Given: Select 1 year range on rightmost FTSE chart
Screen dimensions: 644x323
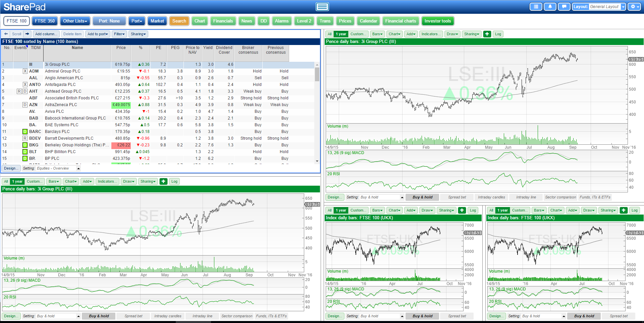Looking at the screenshot, I should [502, 210].
